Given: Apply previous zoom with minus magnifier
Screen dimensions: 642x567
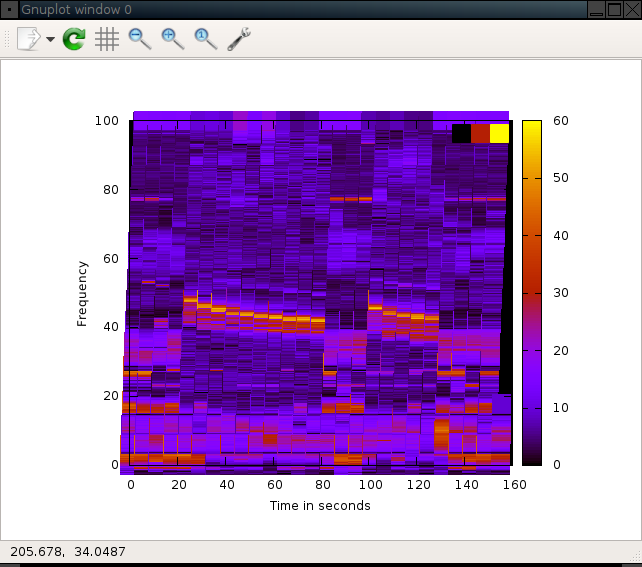Looking at the screenshot, I should coord(140,39).
